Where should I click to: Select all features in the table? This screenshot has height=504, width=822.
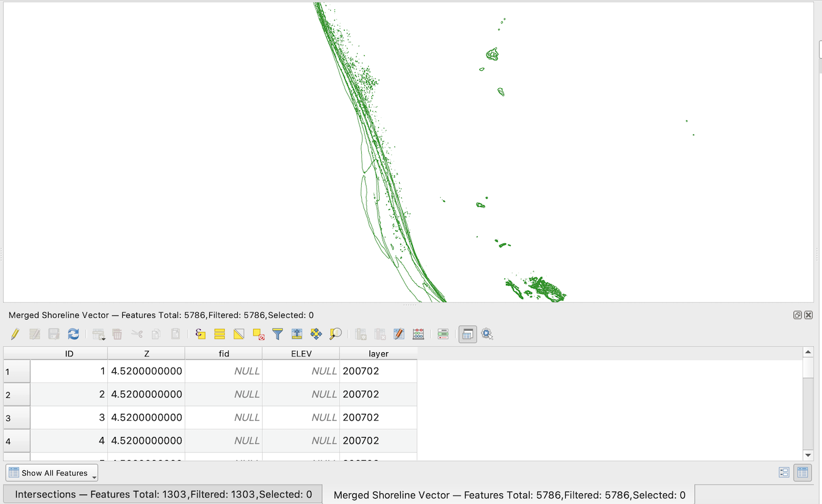coord(219,334)
